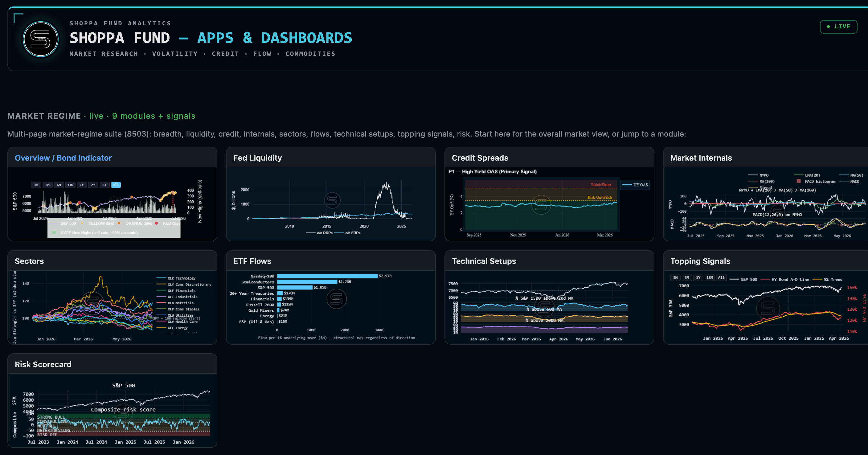Viewport: 868px width, 455px height.
Task: Open the Overview / Bond Indicator link
Action: pos(63,158)
